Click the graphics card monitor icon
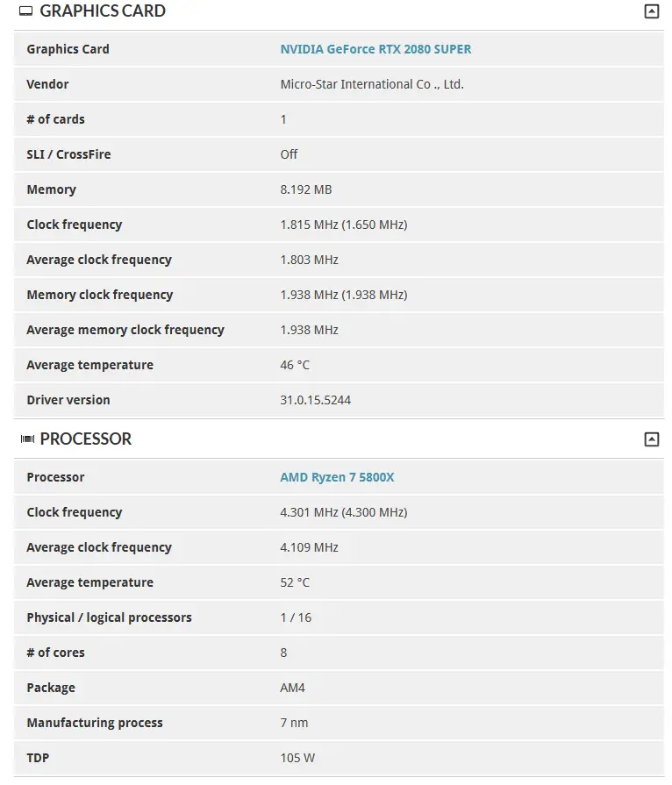672x785 pixels. [x=26, y=11]
